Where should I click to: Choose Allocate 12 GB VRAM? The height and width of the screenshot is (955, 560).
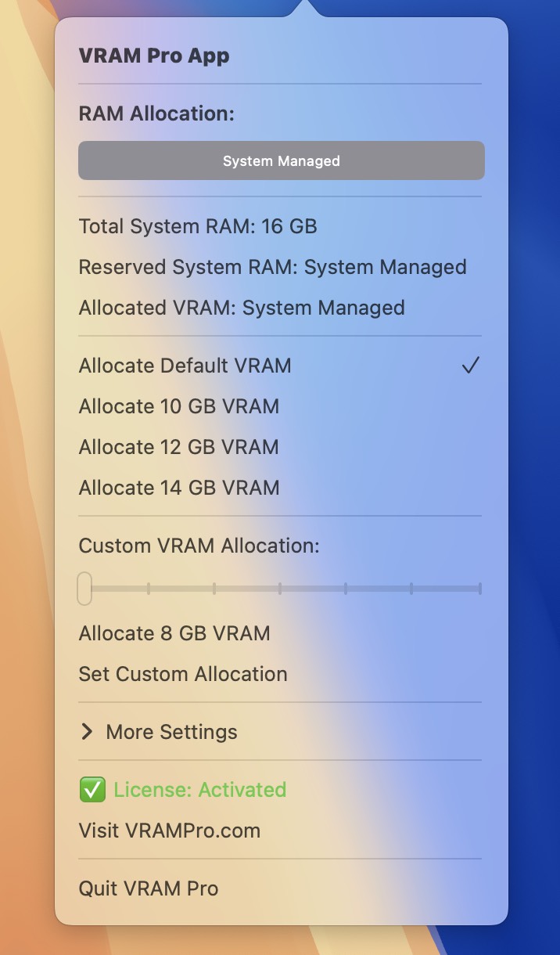click(x=280, y=447)
